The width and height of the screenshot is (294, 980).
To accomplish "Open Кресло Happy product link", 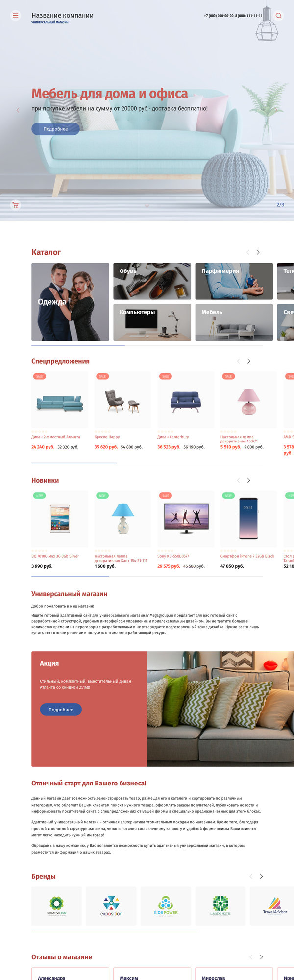I will 107,437.
